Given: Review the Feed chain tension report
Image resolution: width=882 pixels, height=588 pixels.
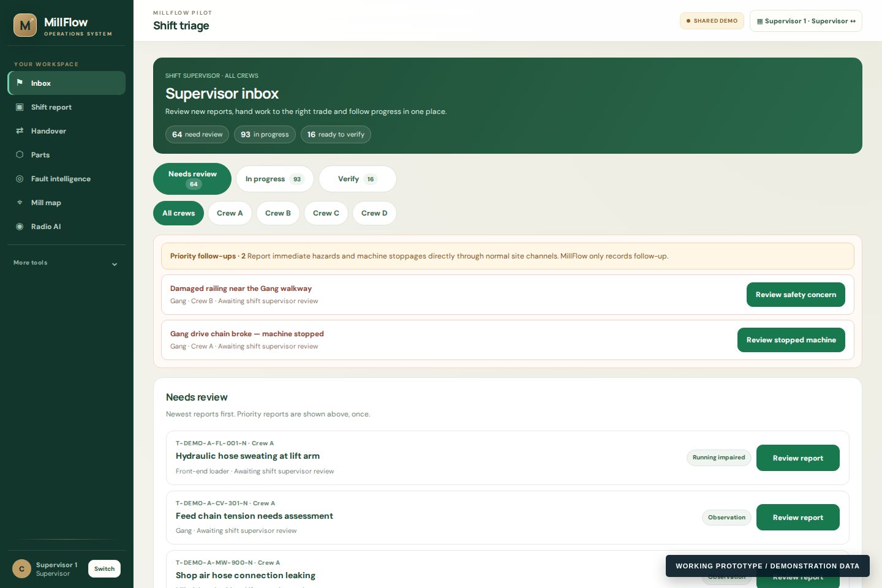Looking at the screenshot, I should click(797, 518).
